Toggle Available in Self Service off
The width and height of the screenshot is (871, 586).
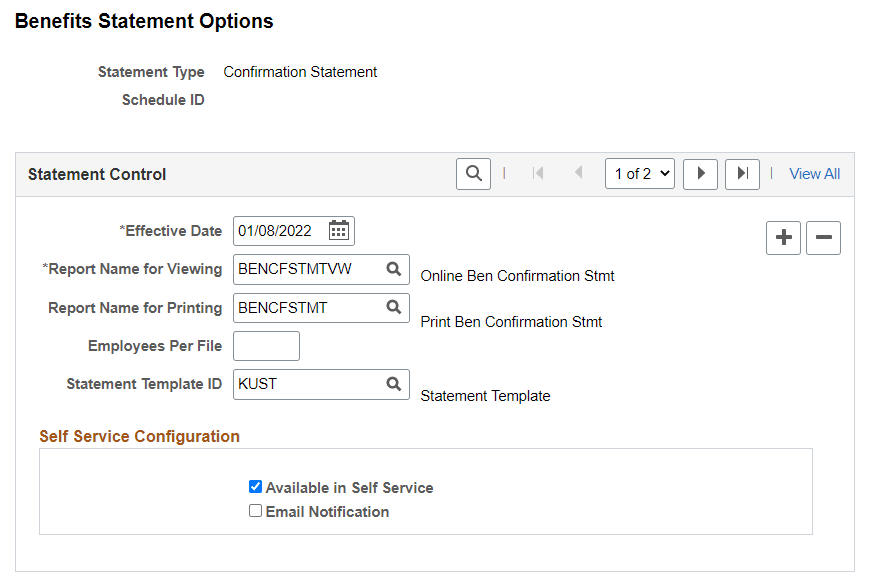pyautogui.click(x=255, y=486)
